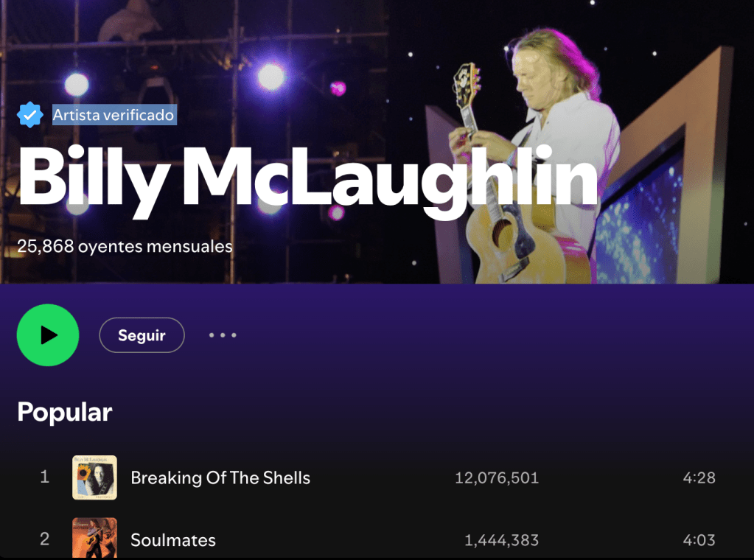Image resolution: width=754 pixels, height=560 pixels.
Task: Click the Soulmates album cover thumbnail
Action: pyautogui.click(x=94, y=538)
